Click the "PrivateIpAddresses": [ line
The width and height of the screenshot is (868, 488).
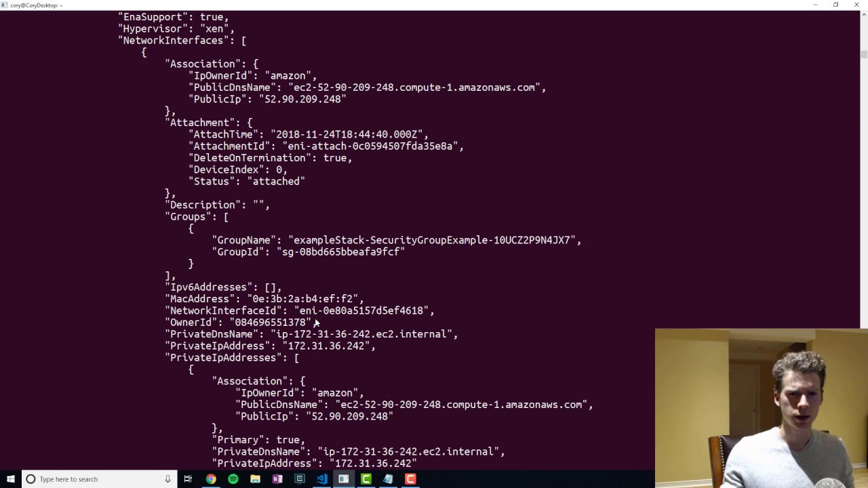232,358
